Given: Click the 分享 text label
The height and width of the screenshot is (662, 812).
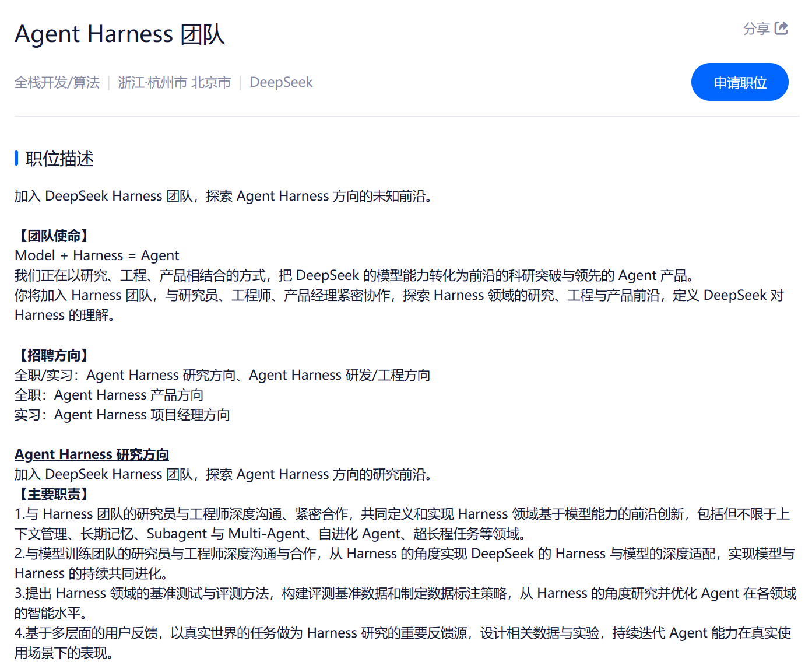Looking at the screenshot, I should 757,29.
